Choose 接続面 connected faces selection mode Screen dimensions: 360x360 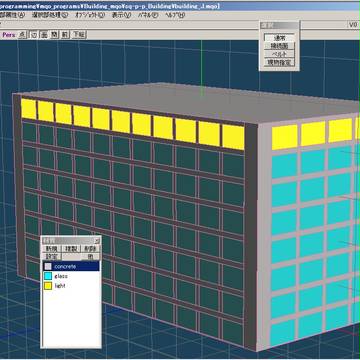tap(279, 46)
